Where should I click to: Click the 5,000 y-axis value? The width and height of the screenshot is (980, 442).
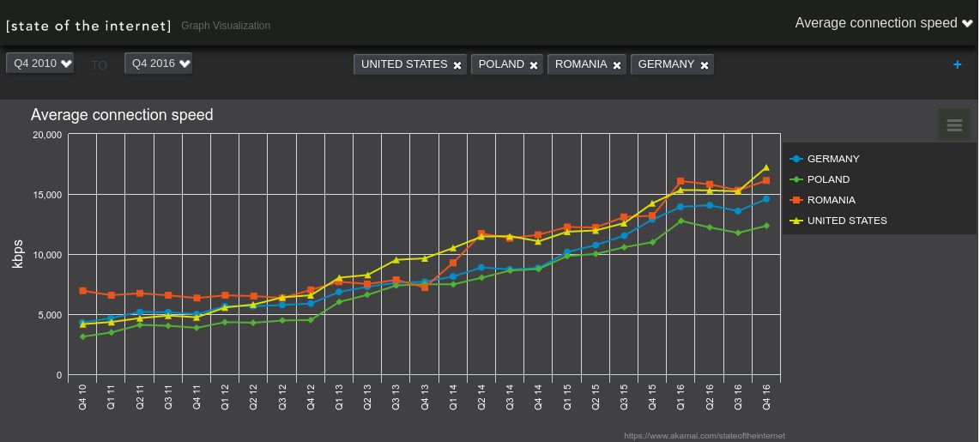49,315
